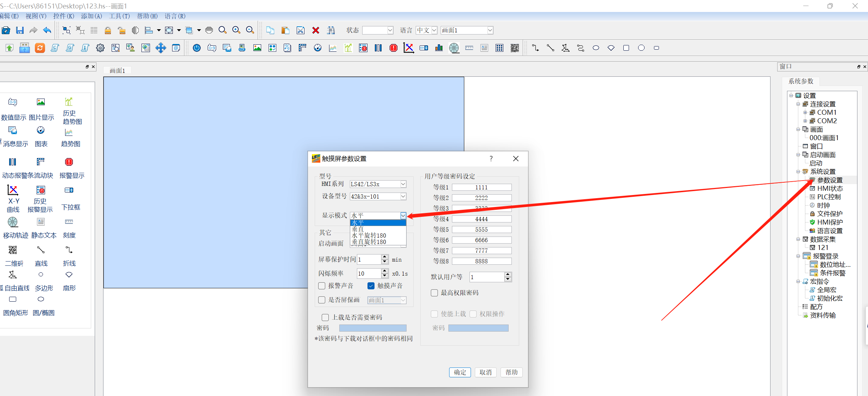Image resolution: width=868 pixels, height=396 pixels.
Task: Click the save icon in the toolbar
Action: 20,30
